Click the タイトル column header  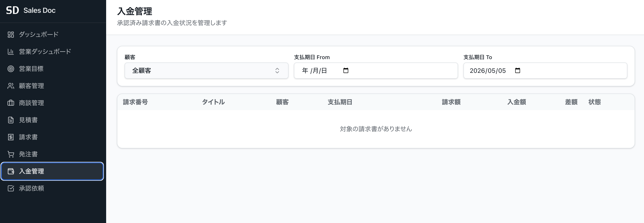point(213,102)
